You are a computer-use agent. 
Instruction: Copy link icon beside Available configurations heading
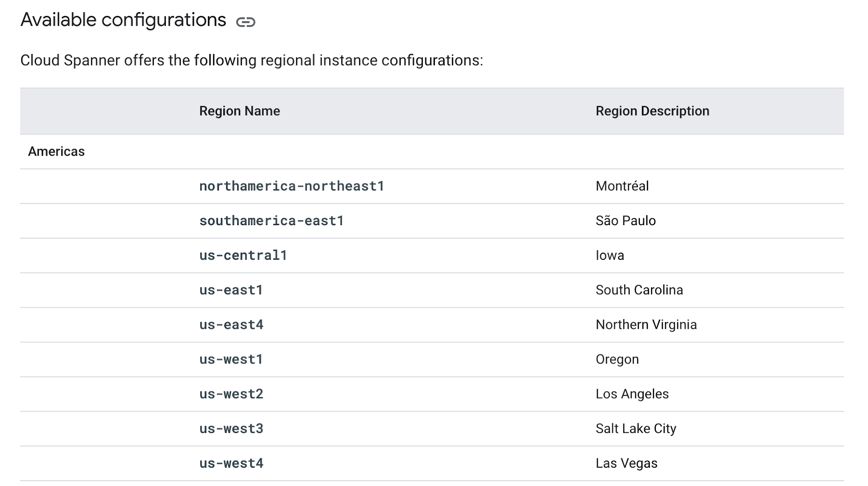tap(245, 22)
